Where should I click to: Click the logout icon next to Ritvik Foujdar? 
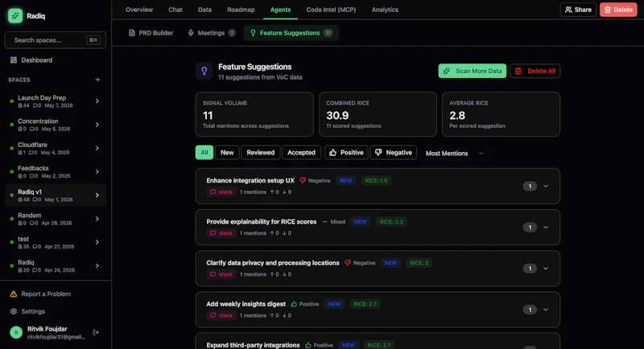(x=96, y=332)
